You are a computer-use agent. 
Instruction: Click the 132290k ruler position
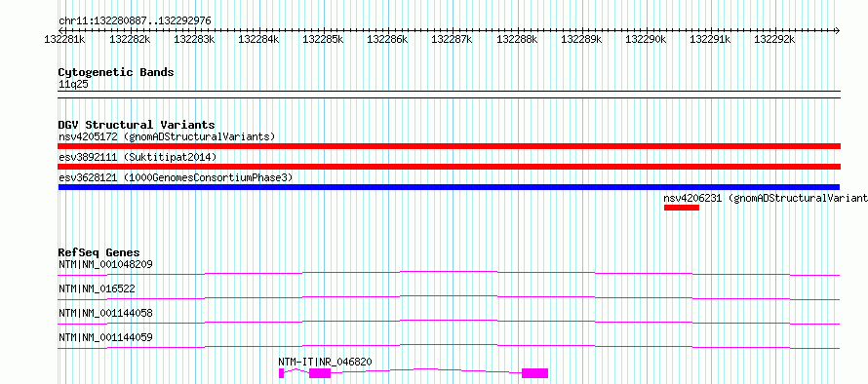(x=646, y=39)
